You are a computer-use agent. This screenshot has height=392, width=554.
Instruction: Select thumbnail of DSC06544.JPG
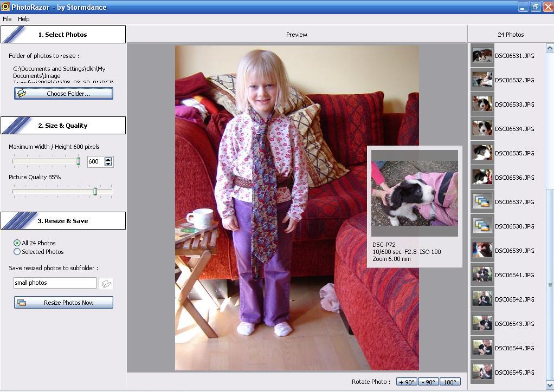(482, 348)
